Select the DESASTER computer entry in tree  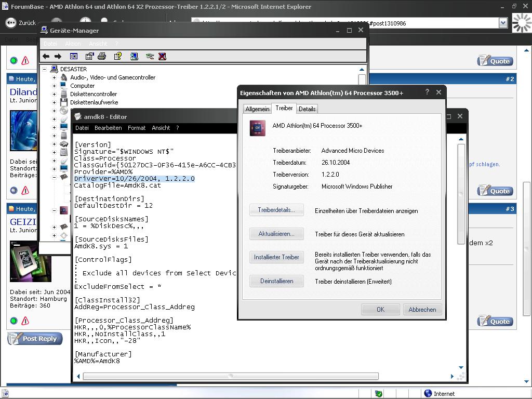73,69
